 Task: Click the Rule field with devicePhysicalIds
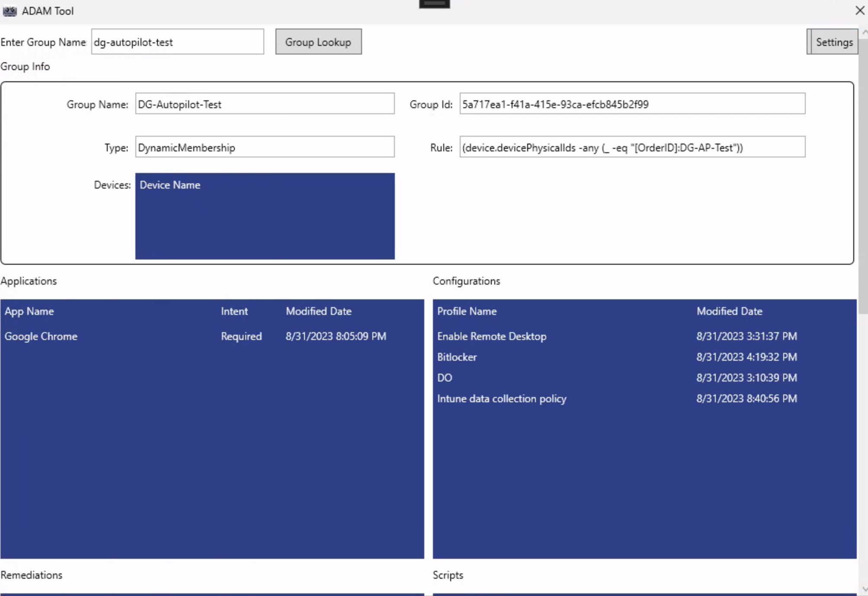(x=632, y=147)
